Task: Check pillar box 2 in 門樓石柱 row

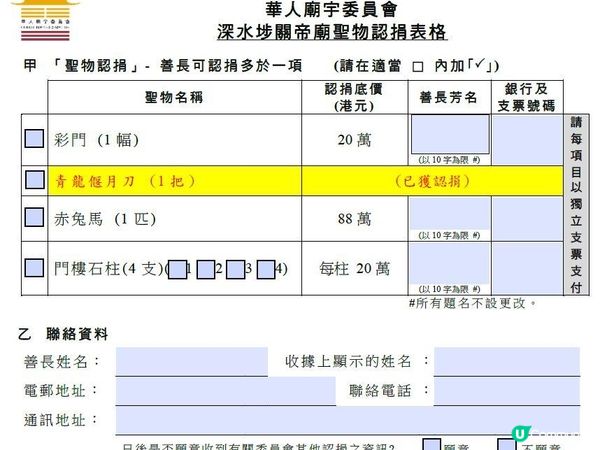Action: coord(205,269)
